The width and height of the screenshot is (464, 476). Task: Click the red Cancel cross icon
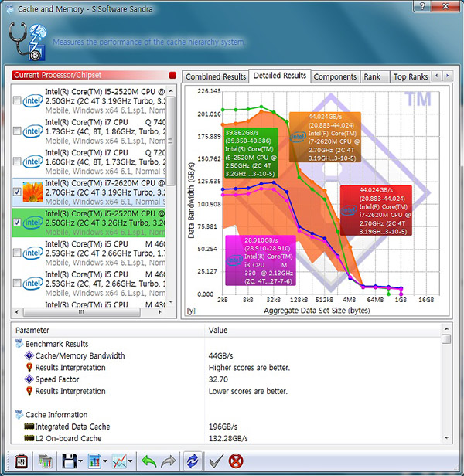(x=236, y=461)
